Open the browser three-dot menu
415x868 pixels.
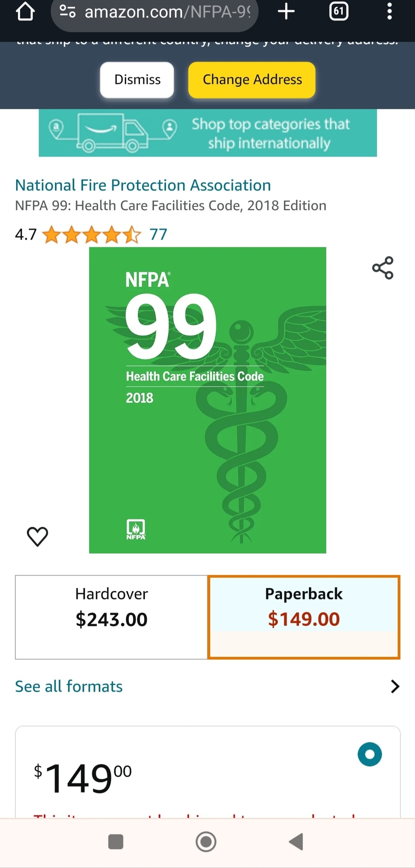tap(389, 12)
